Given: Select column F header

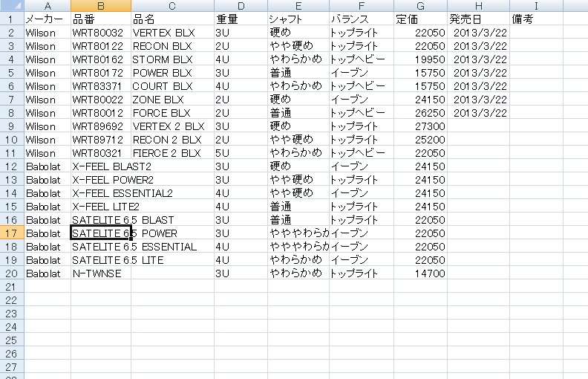Looking at the screenshot, I should [x=362, y=6].
